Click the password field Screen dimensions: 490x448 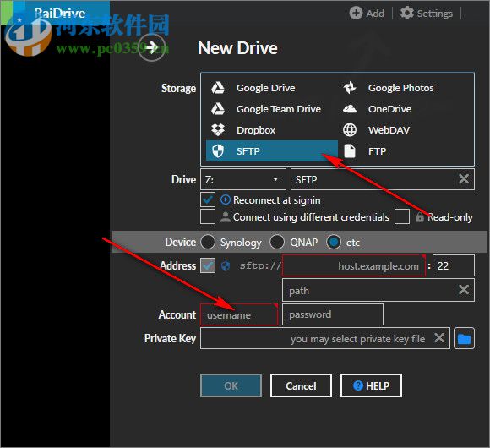[x=333, y=314]
